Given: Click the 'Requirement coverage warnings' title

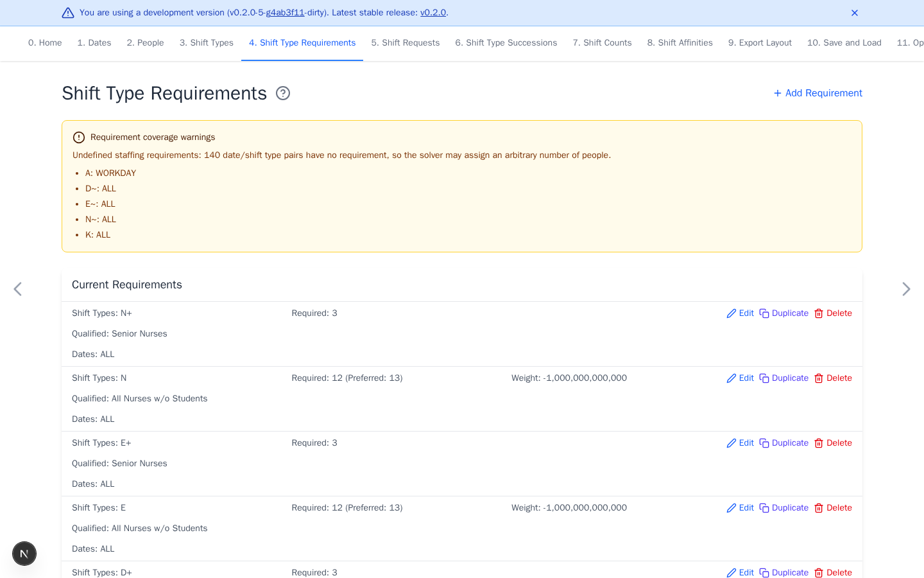Looking at the screenshot, I should 153,137.
